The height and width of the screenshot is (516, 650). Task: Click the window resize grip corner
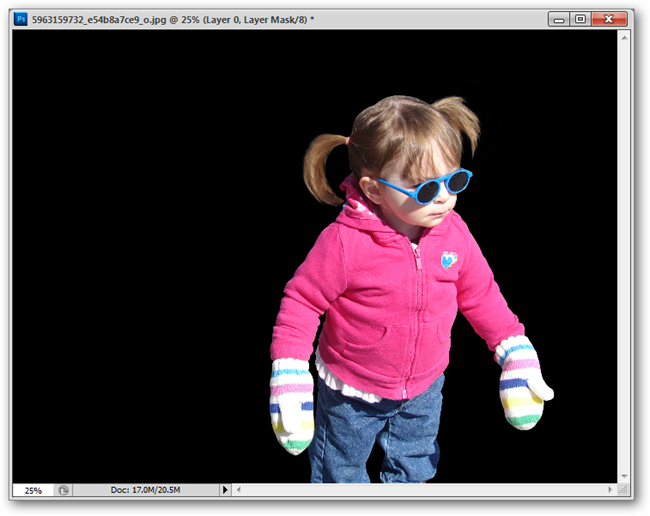click(x=623, y=489)
